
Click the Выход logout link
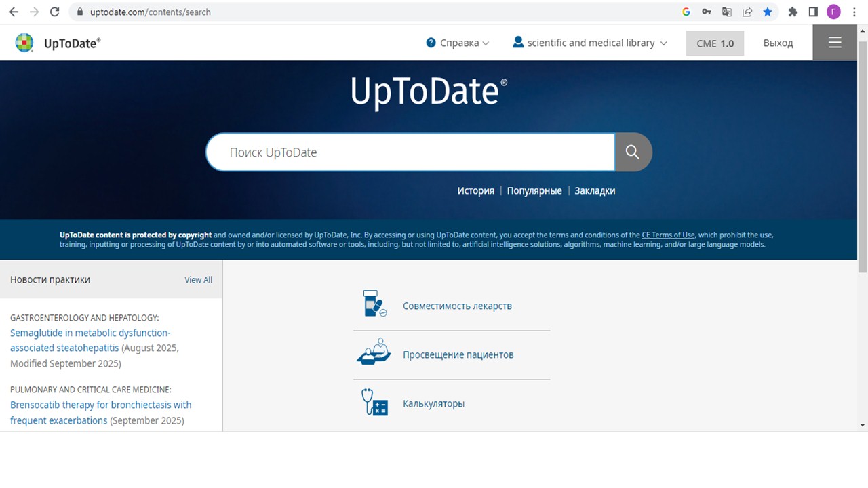tap(778, 43)
